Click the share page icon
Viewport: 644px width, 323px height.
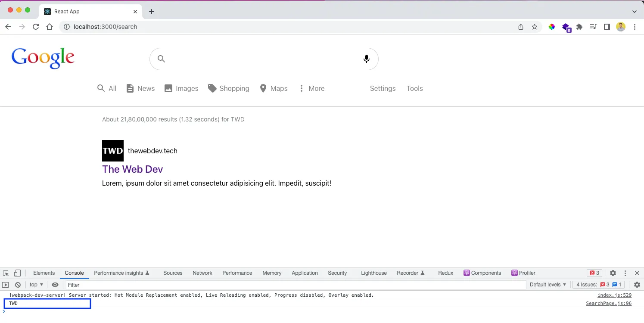pos(521,27)
